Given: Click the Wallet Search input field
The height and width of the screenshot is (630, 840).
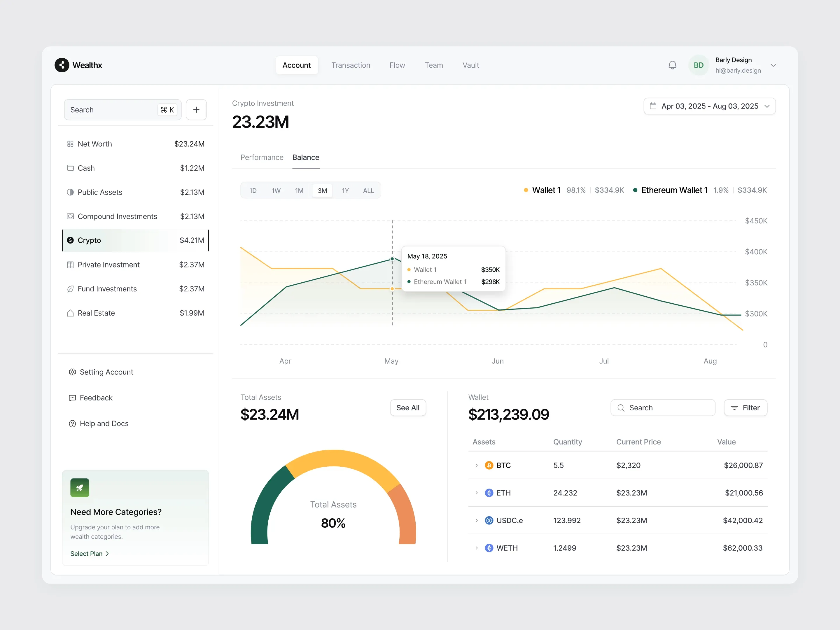Looking at the screenshot, I should click(663, 408).
